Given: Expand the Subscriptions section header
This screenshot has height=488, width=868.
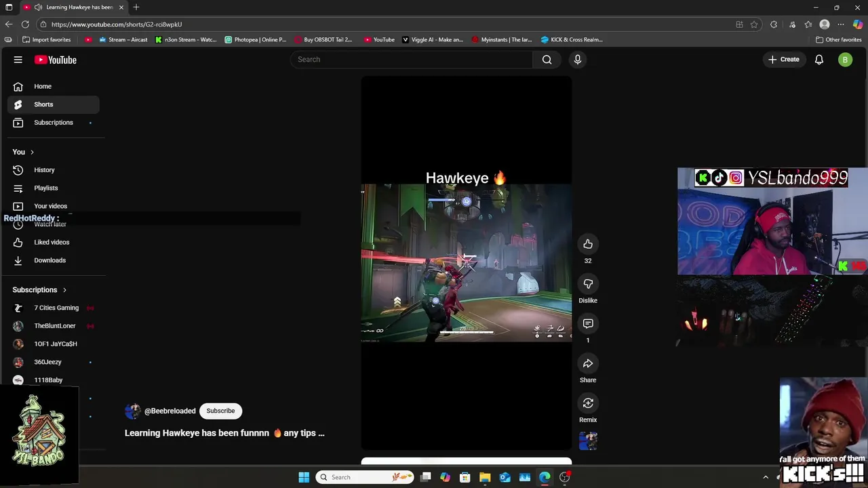Looking at the screenshot, I should (39, 290).
